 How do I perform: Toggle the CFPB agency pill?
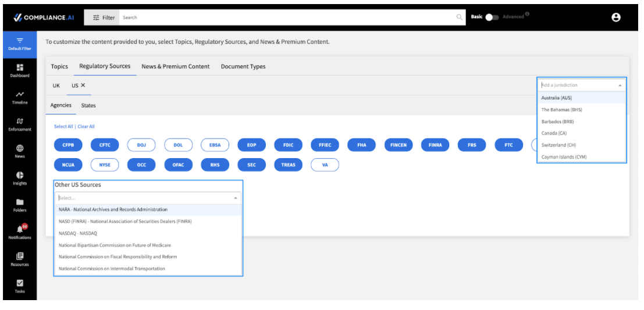(x=68, y=145)
